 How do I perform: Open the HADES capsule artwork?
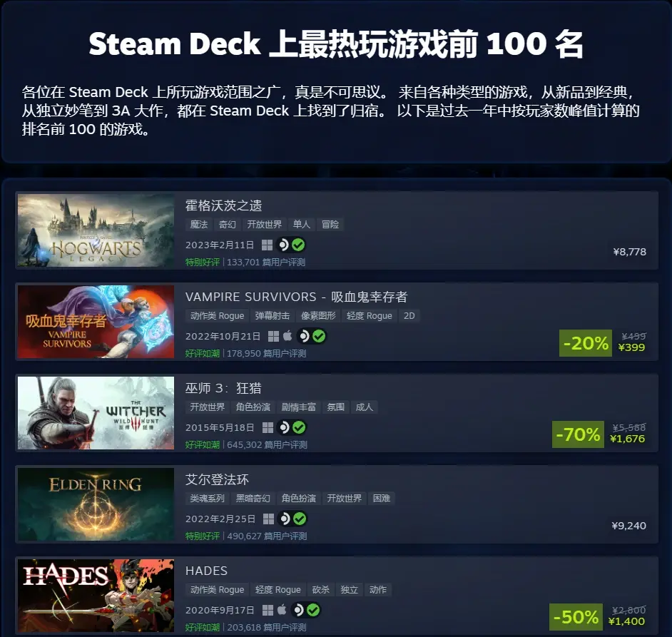coord(96,596)
